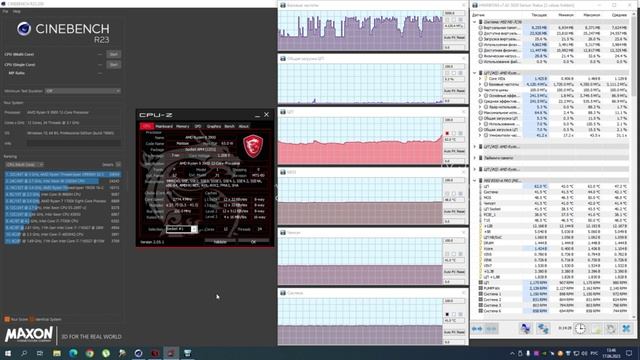Select the DRAM voltage row in HWiNFO

coord(553,243)
